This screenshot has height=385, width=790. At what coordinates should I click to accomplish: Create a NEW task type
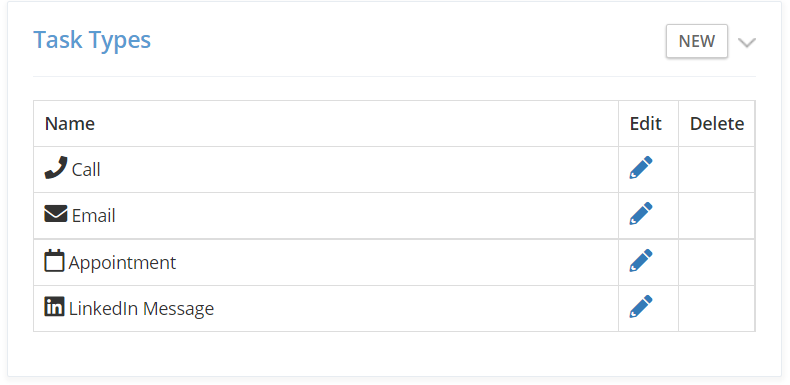(697, 41)
